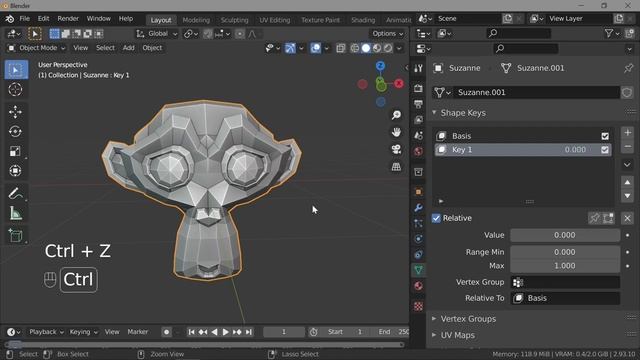The image size is (640, 360).
Task: Open the Global orientation dropdown
Action: (157, 34)
